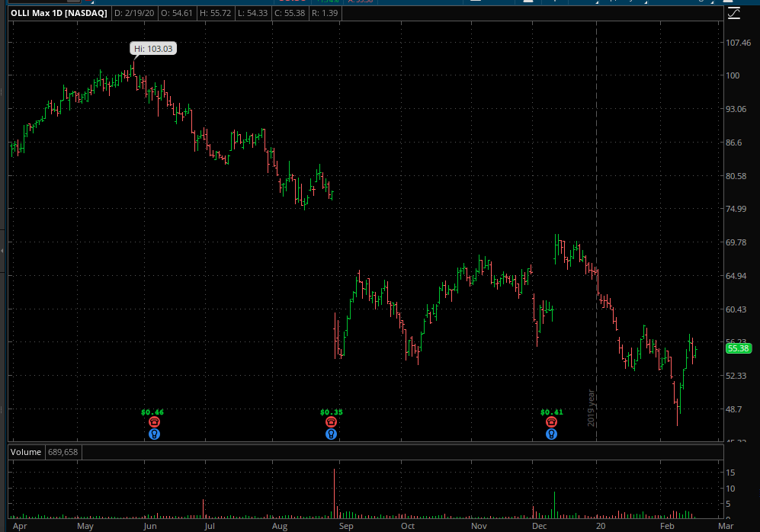
Task: Click the $0.46 earnings estimate label
Action: 152,412
